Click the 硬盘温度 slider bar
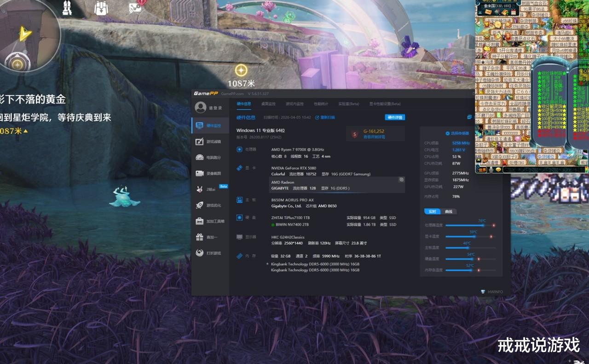This screenshot has width=589, height=364. tap(470, 259)
